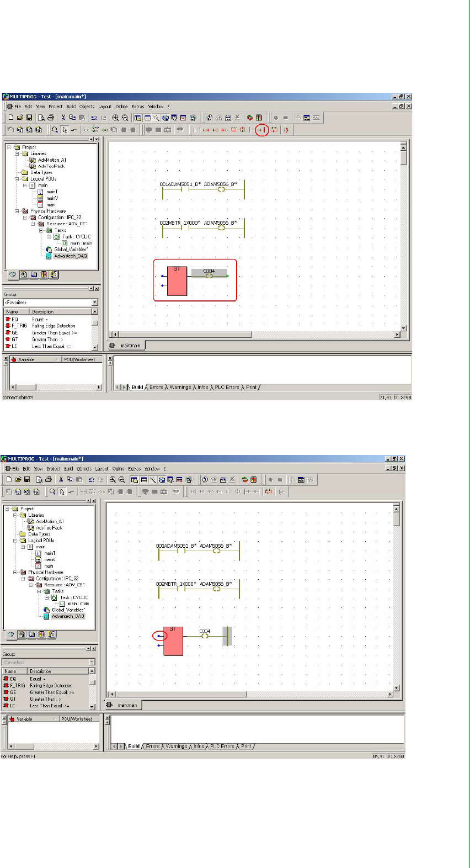Click Open project icon in lower window
Viewport: 470px width, 868px height.
pos(18,480)
